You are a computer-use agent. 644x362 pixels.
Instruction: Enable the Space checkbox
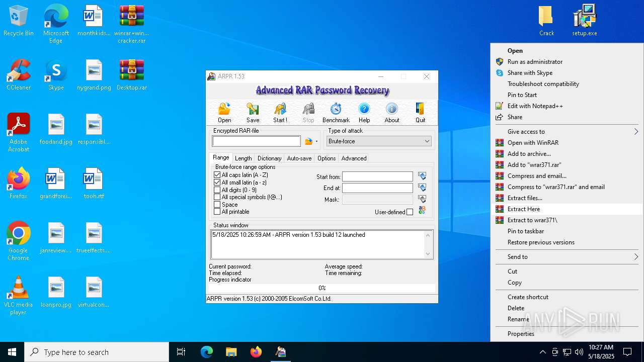[217, 205]
